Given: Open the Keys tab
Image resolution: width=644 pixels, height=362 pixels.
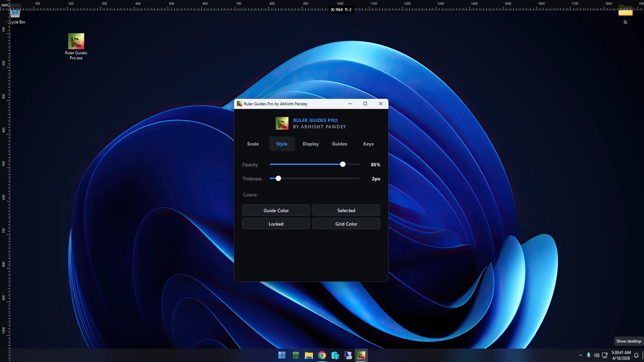Looking at the screenshot, I should point(368,144).
